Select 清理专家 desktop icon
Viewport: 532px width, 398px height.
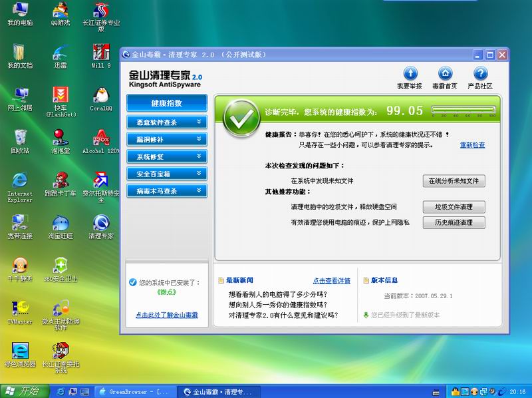coord(101,227)
